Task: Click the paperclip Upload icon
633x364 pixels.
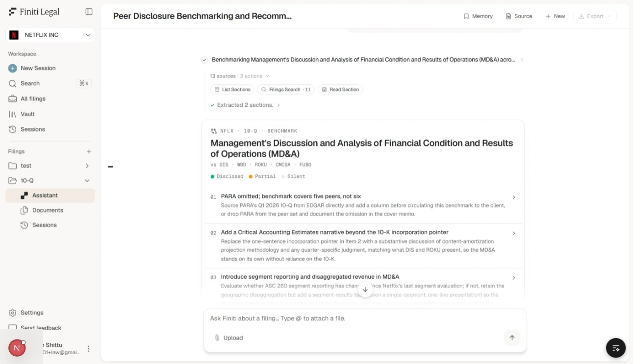Action: (x=217, y=338)
